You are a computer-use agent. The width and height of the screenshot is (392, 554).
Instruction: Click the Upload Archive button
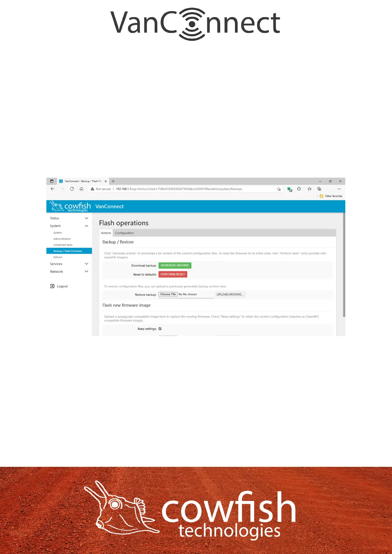tap(230, 294)
